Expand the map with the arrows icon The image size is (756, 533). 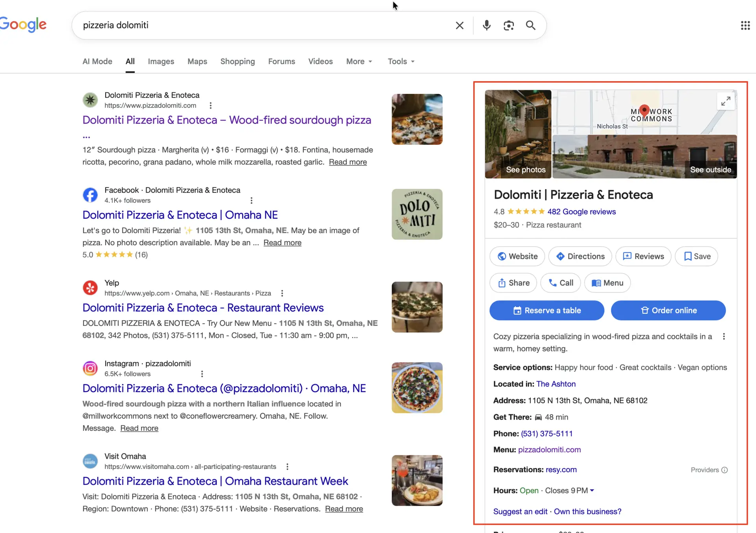(x=726, y=101)
